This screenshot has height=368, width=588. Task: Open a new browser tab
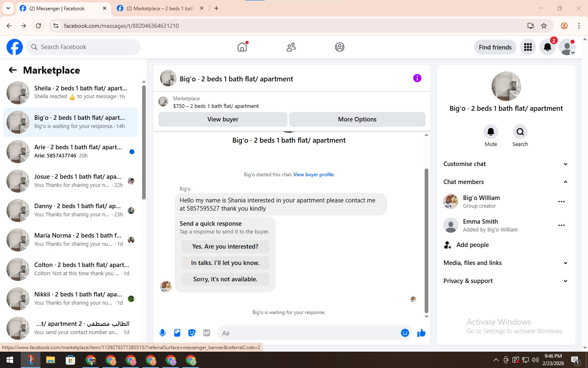pos(216,8)
